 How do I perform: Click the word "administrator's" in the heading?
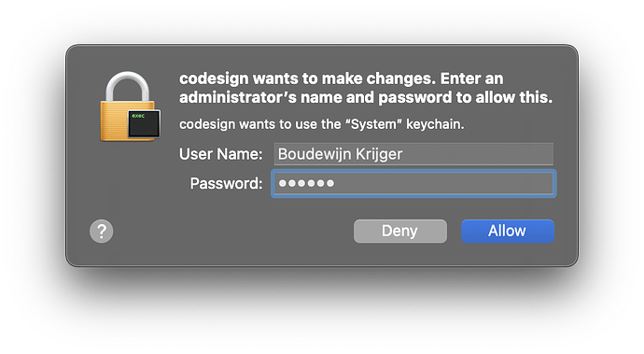click(x=237, y=97)
